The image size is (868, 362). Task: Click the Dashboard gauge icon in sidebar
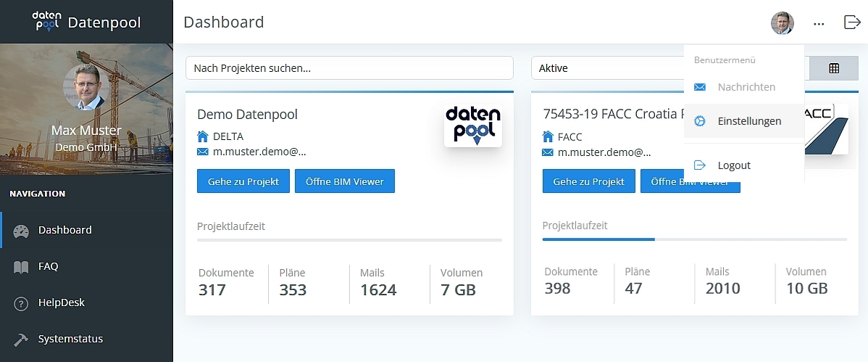21,231
